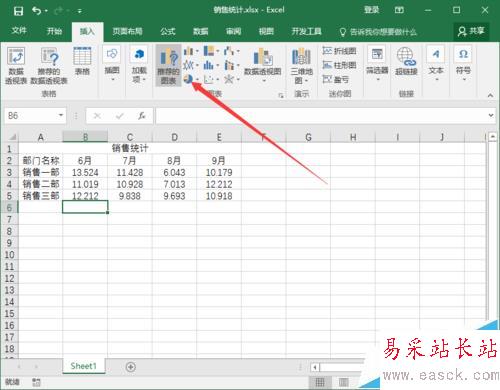Insert a statistic histogram chart
This screenshot has height=390, width=500.
coord(209,65)
